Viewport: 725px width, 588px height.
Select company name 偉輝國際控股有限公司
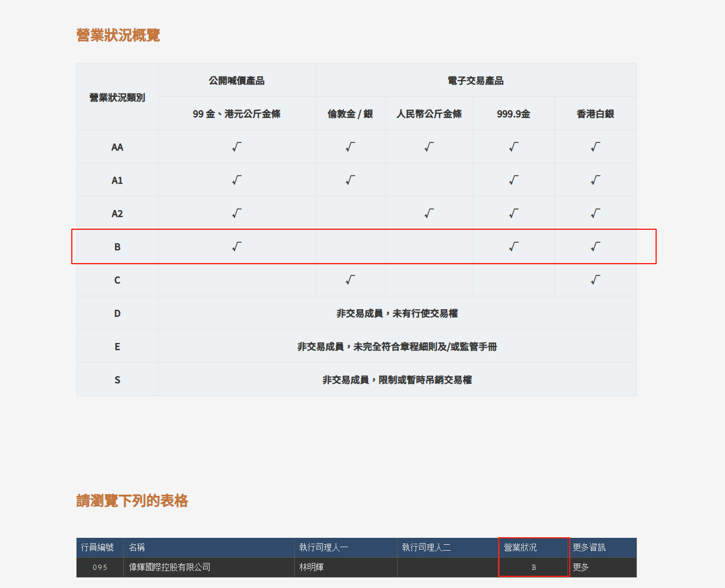(169, 567)
